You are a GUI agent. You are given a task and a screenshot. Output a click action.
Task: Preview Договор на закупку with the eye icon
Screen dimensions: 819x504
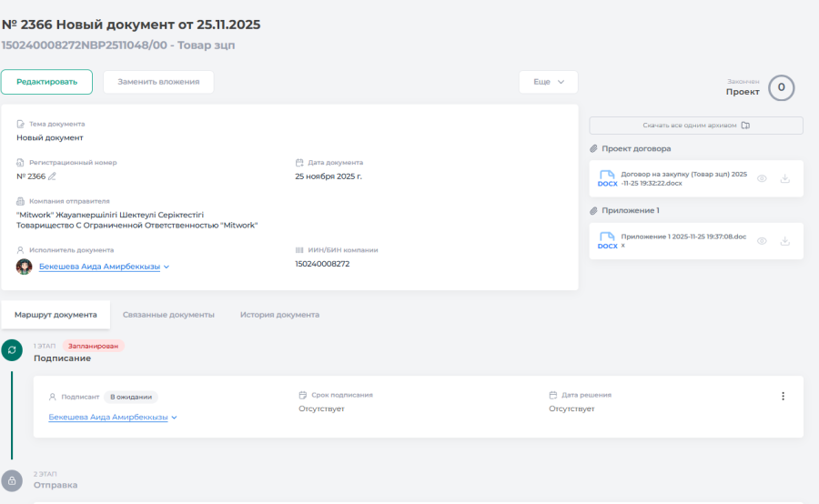tap(763, 179)
